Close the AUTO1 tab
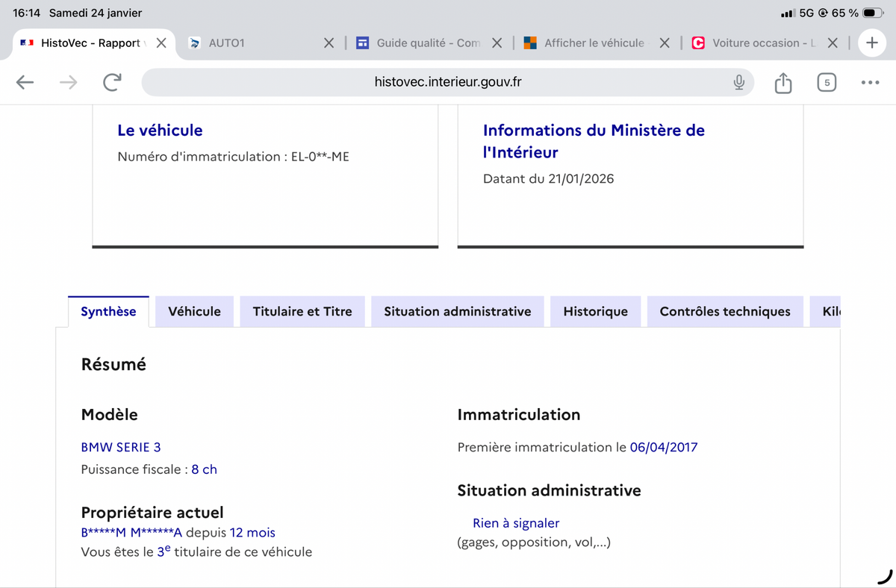 click(329, 43)
